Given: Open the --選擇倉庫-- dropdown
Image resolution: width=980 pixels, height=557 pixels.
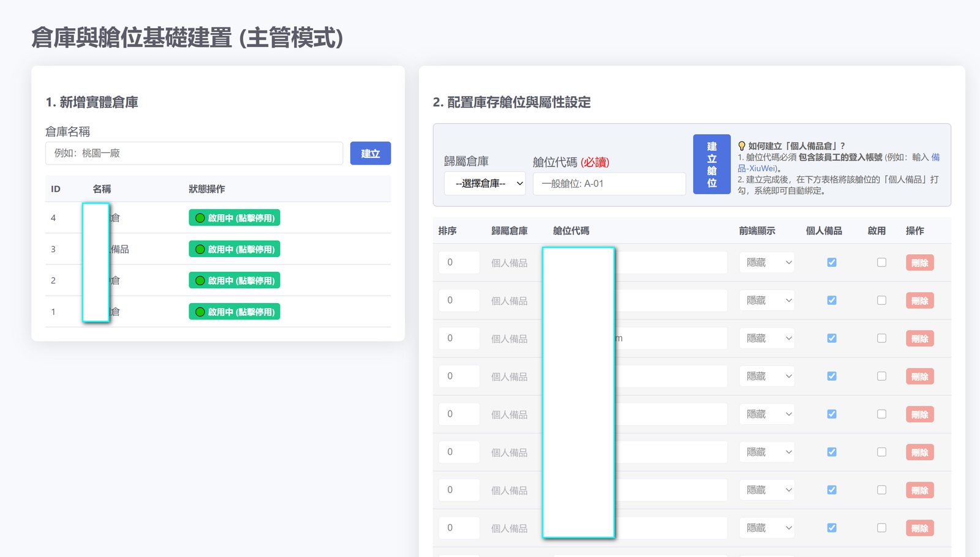Looking at the screenshot, I should click(484, 184).
